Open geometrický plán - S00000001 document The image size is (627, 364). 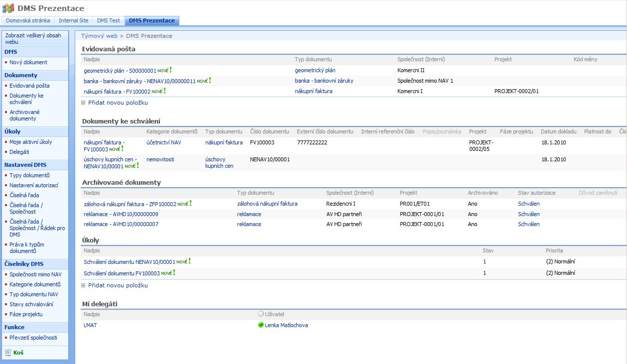pyautogui.click(x=120, y=71)
